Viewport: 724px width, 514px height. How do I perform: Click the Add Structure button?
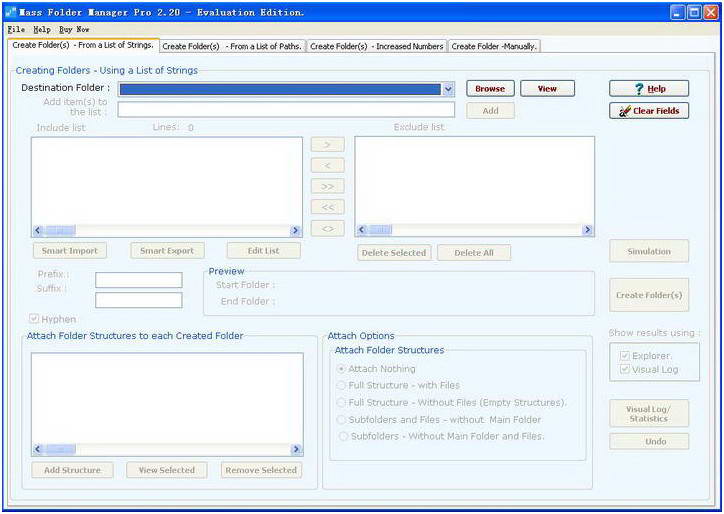(72, 470)
